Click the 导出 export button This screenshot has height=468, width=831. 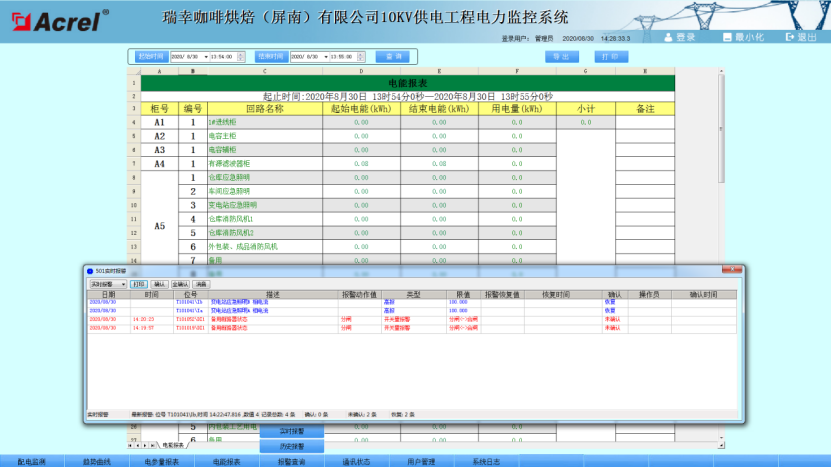click(x=562, y=57)
